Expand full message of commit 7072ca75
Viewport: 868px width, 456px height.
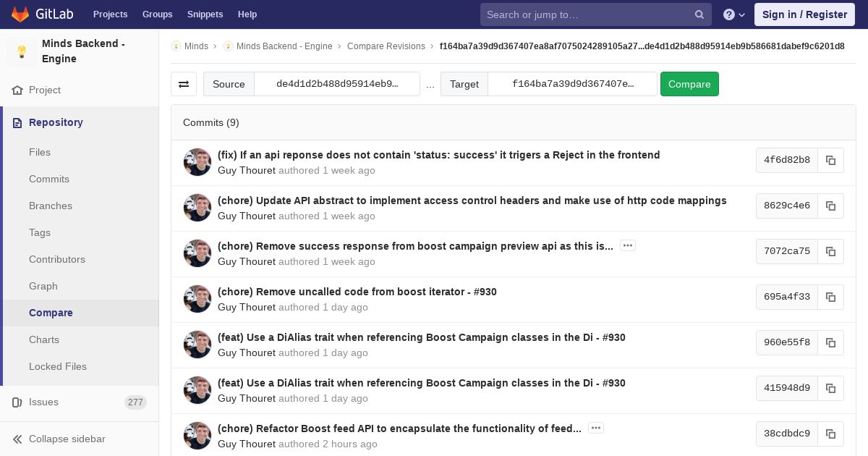[628, 246]
